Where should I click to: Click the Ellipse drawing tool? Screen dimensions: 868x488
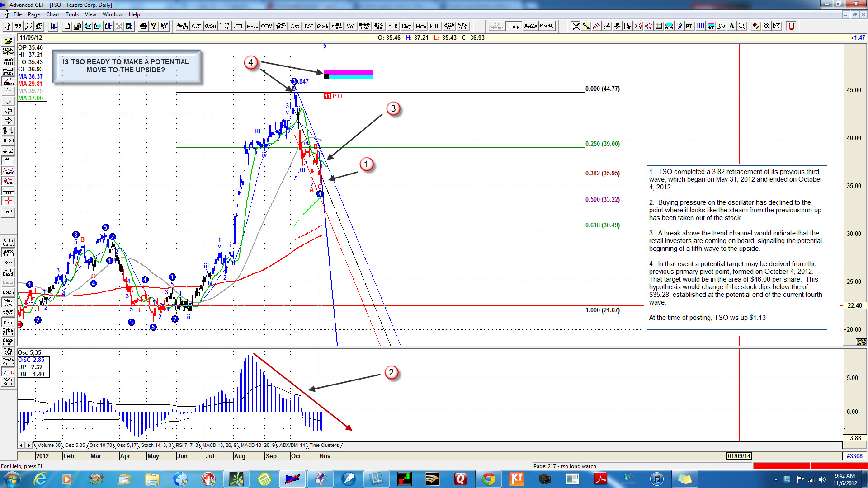click(x=669, y=26)
